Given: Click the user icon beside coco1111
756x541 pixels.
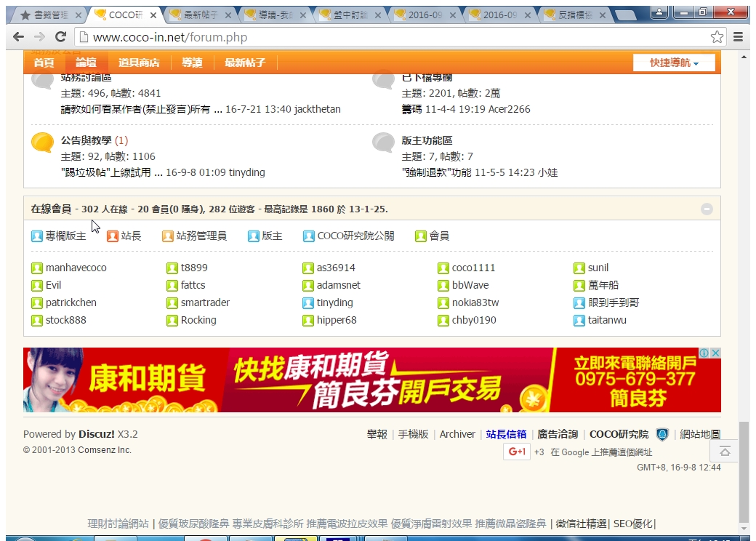Looking at the screenshot, I should click(x=443, y=268).
